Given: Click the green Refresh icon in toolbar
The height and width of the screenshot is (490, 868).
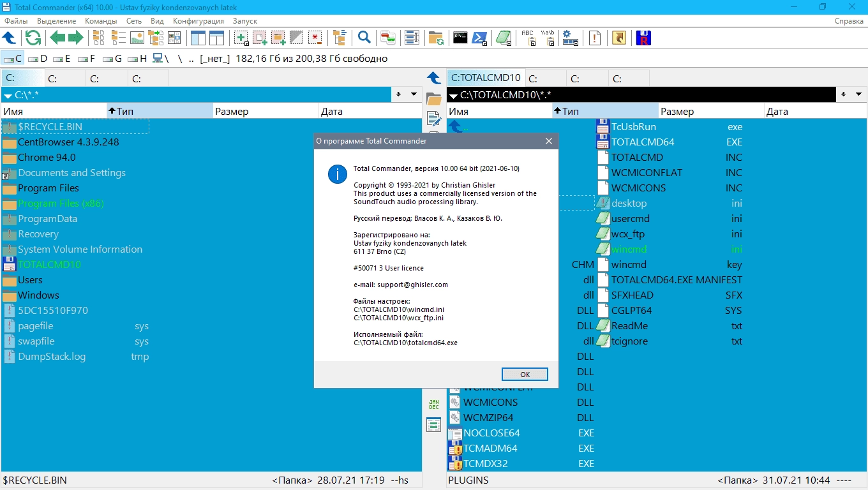Looking at the screenshot, I should 33,38.
